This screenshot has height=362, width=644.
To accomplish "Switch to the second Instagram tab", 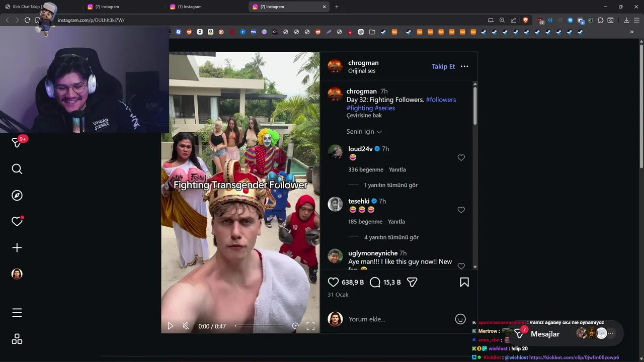I will pyautogui.click(x=206, y=7).
